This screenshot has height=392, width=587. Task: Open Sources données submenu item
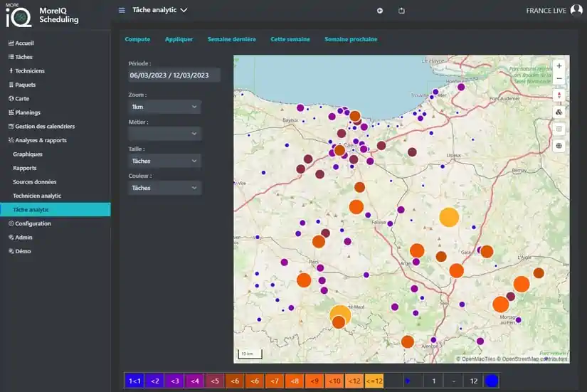point(34,181)
